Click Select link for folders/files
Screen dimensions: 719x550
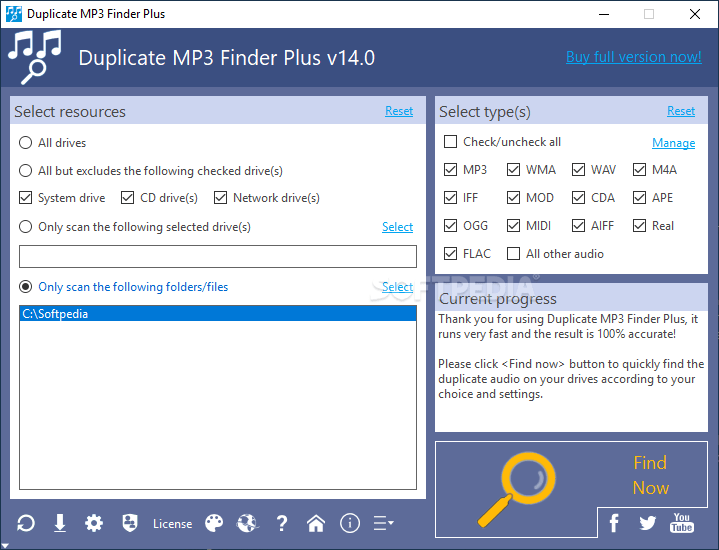coord(398,287)
